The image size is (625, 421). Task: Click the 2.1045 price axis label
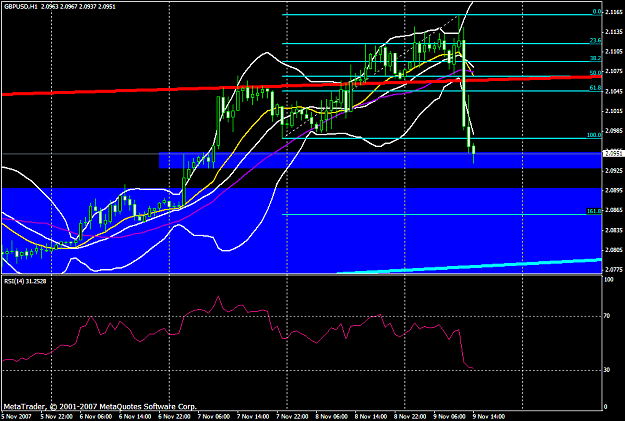click(613, 91)
